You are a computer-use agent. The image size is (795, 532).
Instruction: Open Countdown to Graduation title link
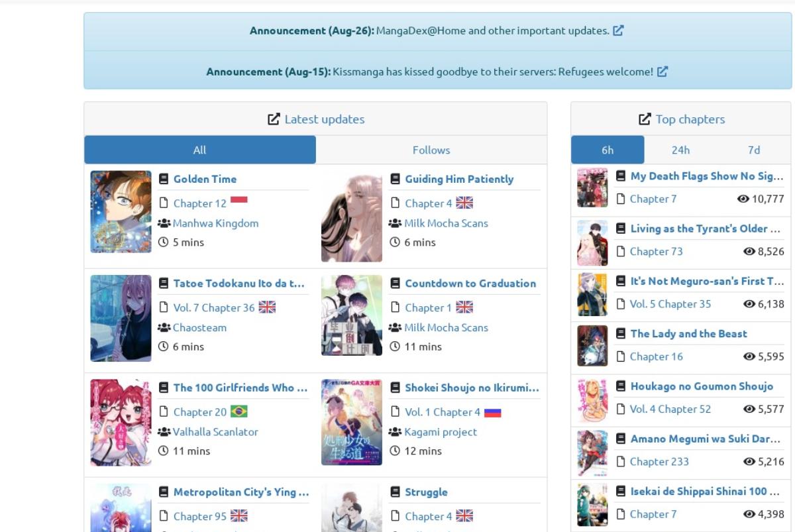pos(470,284)
